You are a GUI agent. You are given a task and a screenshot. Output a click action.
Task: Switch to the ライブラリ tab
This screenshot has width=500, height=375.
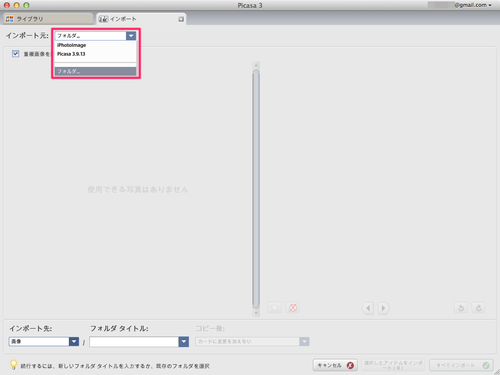[48, 19]
